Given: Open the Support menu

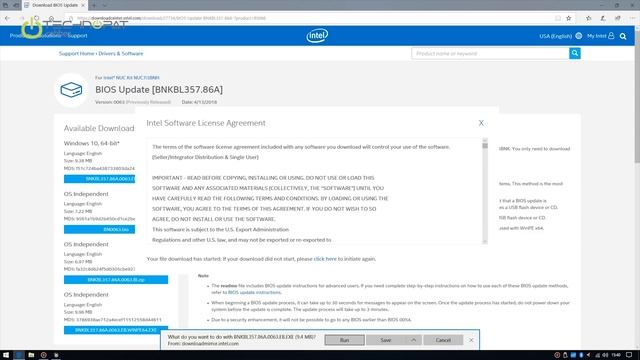Looking at the screenshot, I should click(78, 36).
